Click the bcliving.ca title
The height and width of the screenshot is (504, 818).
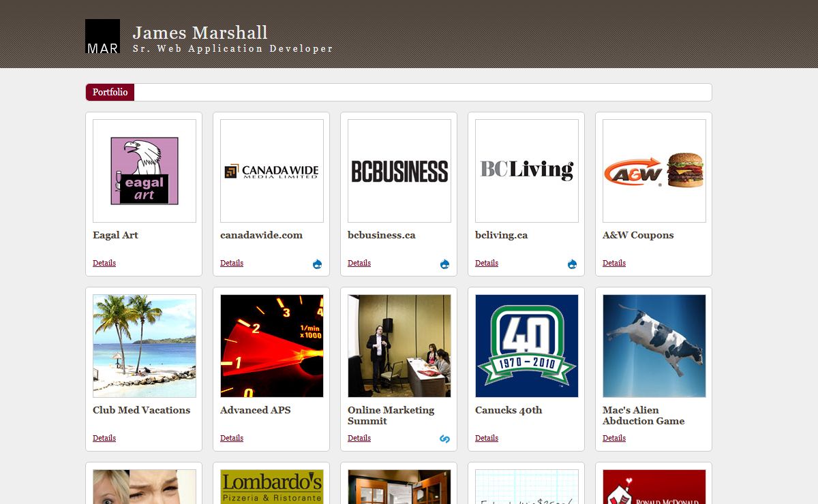tap(501, 235)
